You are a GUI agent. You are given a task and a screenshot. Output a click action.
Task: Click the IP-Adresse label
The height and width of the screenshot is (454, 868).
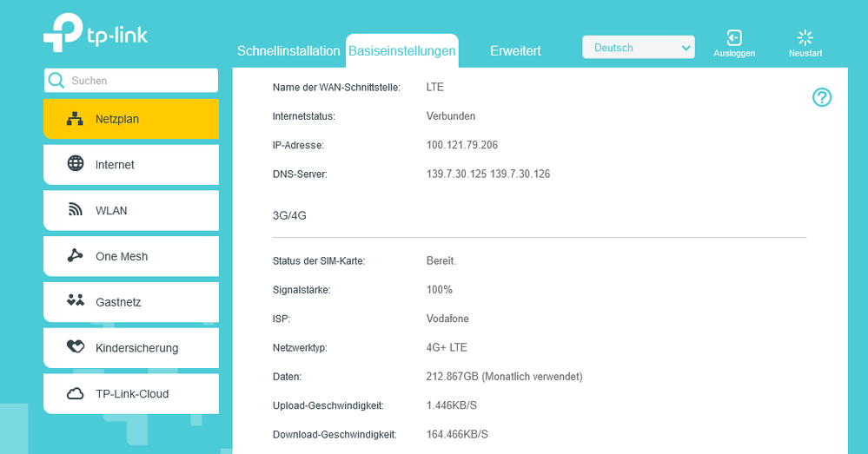click(298, 146)
